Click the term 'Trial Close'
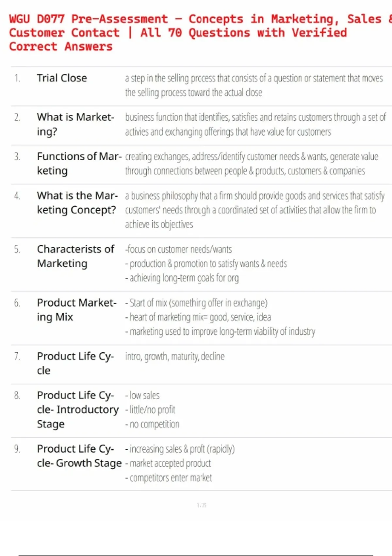 coord(62,78)
